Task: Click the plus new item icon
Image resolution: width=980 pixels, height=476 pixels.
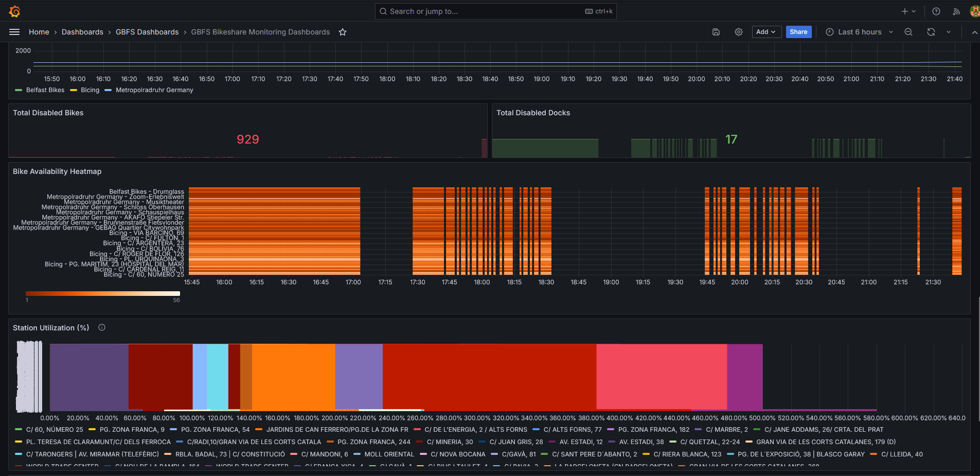Action: (x=904, y=11)
